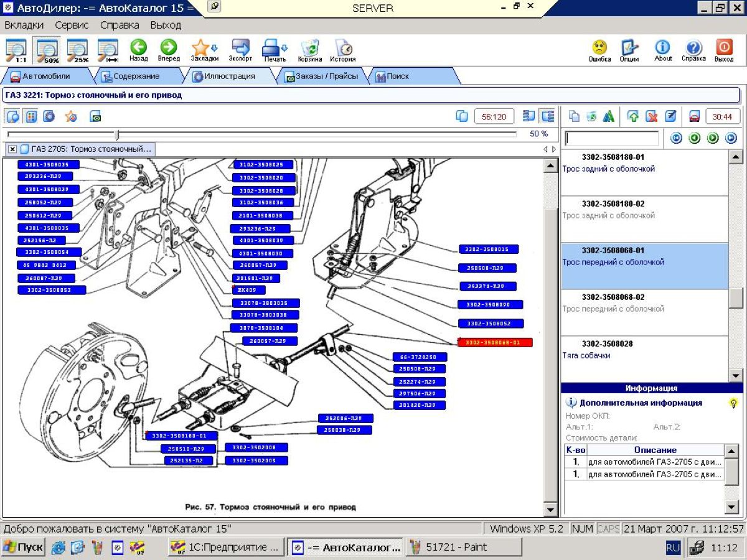Image resolution: width=747 pixels, height=560 pixels.
Task: Set illustration zoom to 25%
Action: tap(78, 50)
